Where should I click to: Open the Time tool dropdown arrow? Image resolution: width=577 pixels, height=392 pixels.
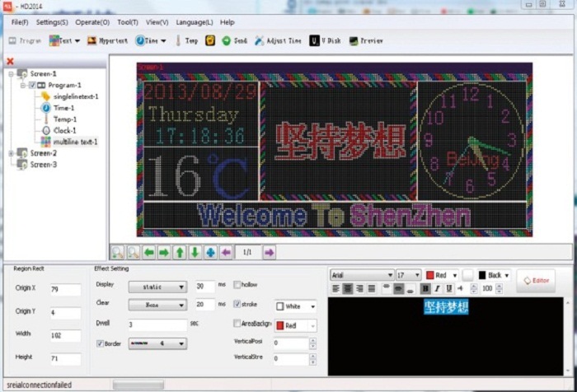click(x=163, y=41)
